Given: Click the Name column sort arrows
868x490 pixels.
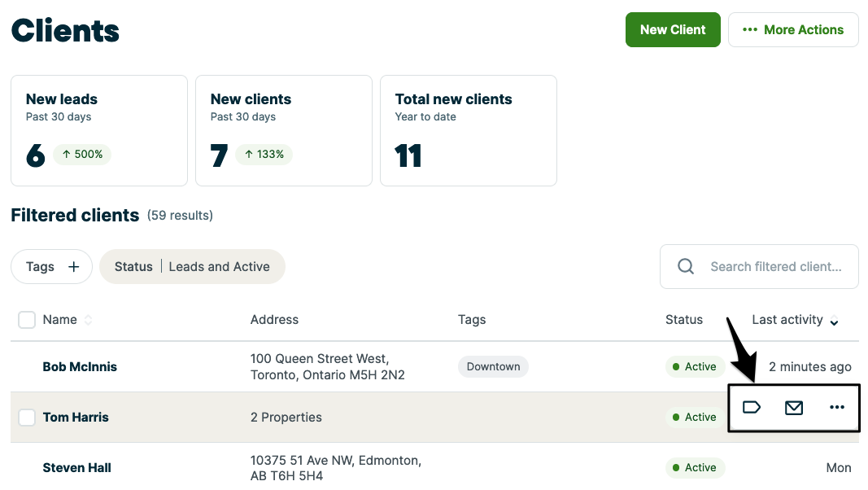Looking at the screenshot, I should pyautogui.click(x=88, y=320).
